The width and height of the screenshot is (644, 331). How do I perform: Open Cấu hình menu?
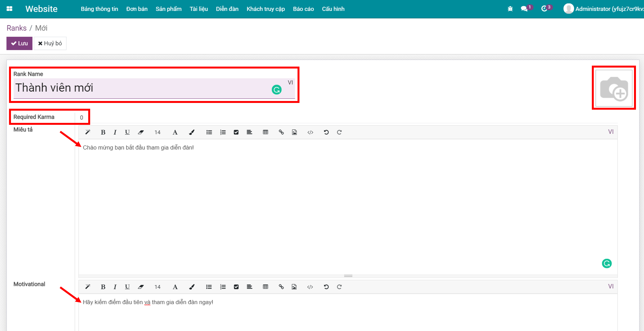click(x=333, y=9)
